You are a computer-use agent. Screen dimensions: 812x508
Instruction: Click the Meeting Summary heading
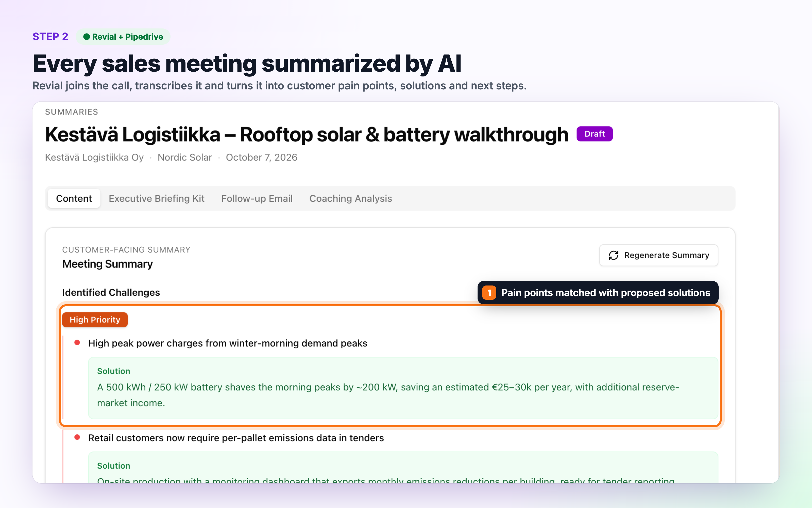pyautogui.click(x=107, y=264)
